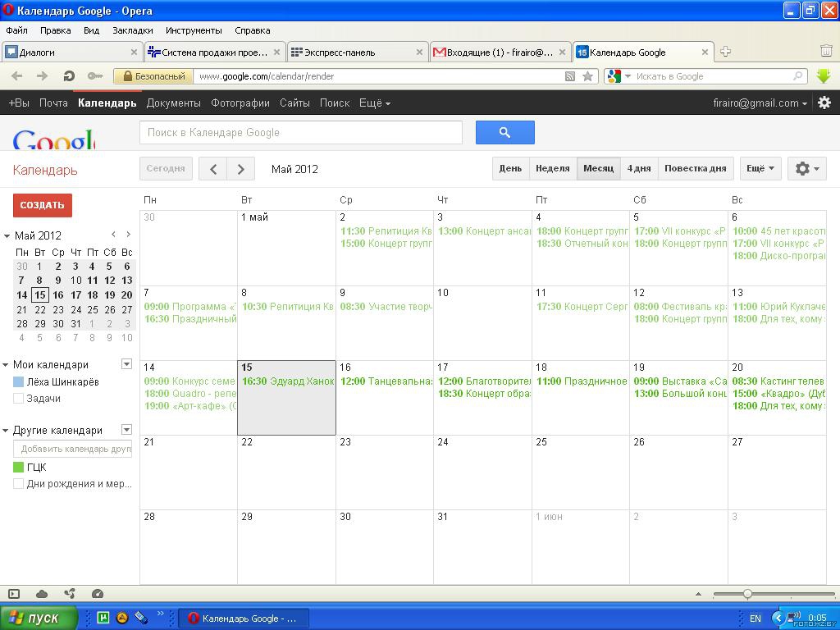Open firairo@gmail.com account dropdown
The width and height of the screenshot is (840, 630).
click(760, 103)
